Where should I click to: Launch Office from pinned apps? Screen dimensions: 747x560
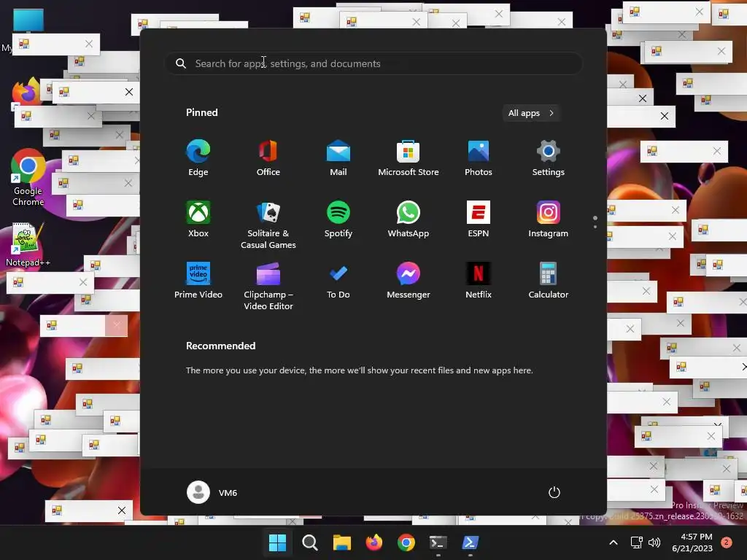pyautogui.click(x=268, y=158)
